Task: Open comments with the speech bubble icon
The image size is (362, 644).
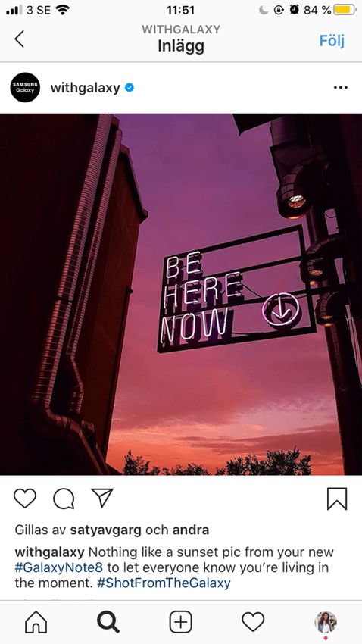Action: pos(64,499)
